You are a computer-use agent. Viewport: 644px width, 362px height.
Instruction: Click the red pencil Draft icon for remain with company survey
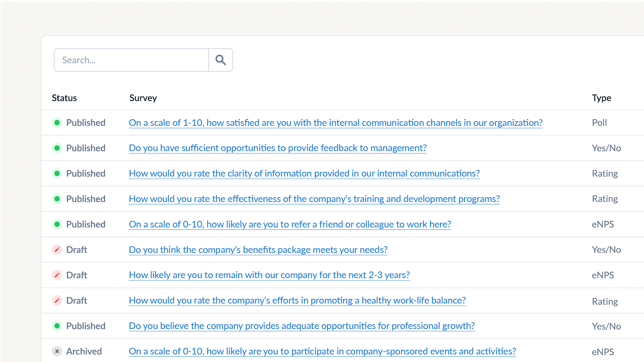pos(57,275)
